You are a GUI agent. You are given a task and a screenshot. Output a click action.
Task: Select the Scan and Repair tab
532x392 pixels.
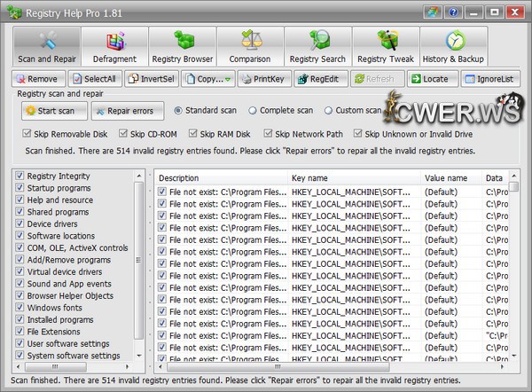pos(47,47)
